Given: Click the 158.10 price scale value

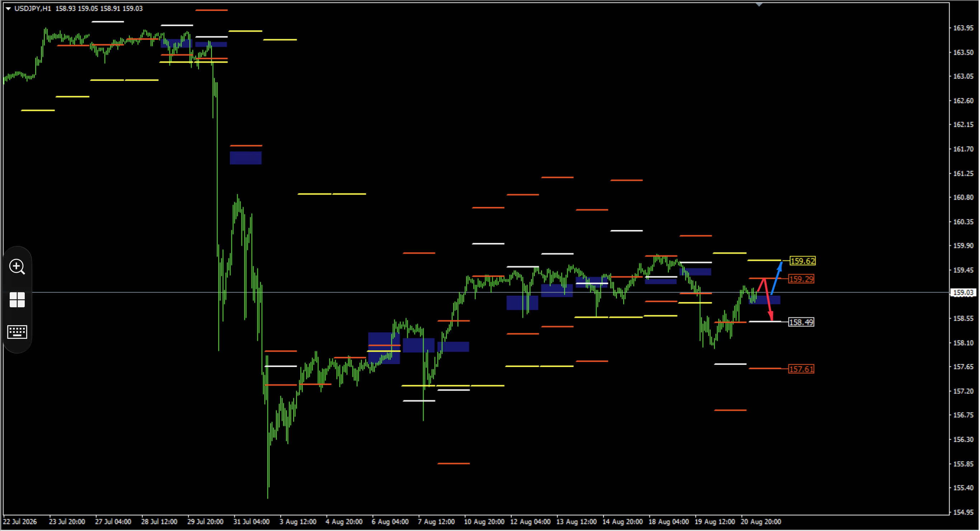Looking at the screenshot, I should 963,343.
